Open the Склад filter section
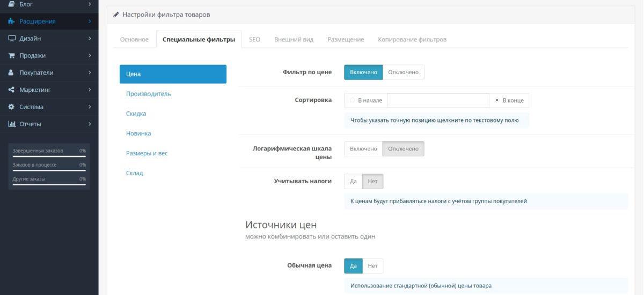Viewport: 644px width, 295px height. [x=173, y=173]
